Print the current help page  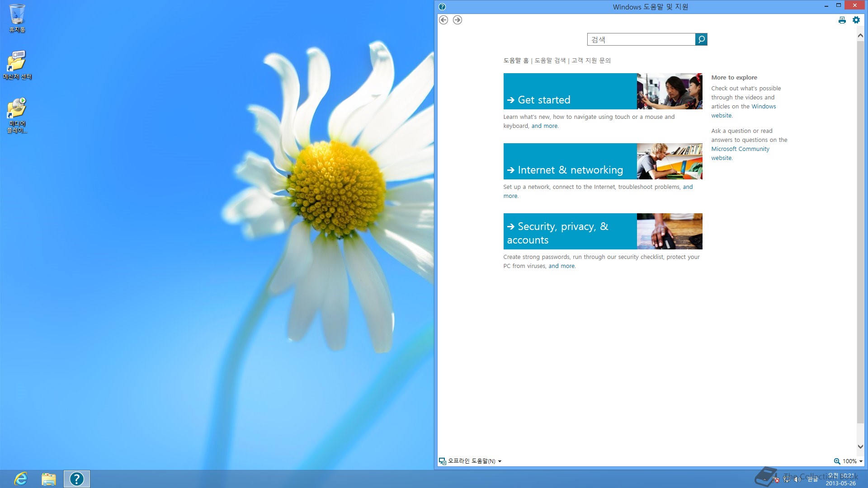click(x=842, y=20)
